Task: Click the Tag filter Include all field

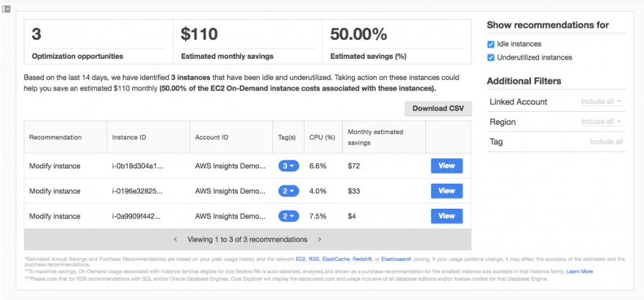Action: pos(607,142)
